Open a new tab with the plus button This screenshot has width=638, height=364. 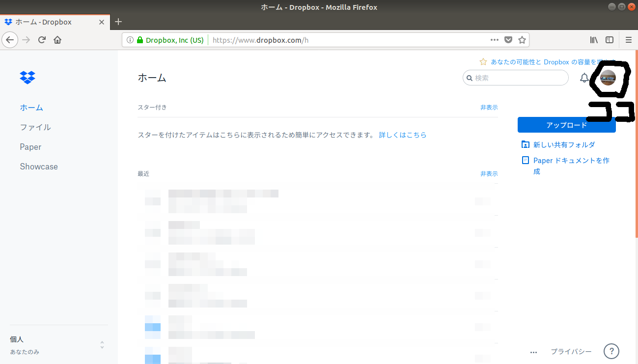tap(118, 22)
